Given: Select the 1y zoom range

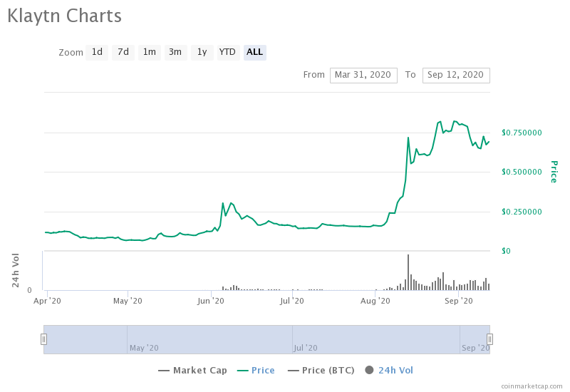Looking at the screenshot, I should 202,52.
